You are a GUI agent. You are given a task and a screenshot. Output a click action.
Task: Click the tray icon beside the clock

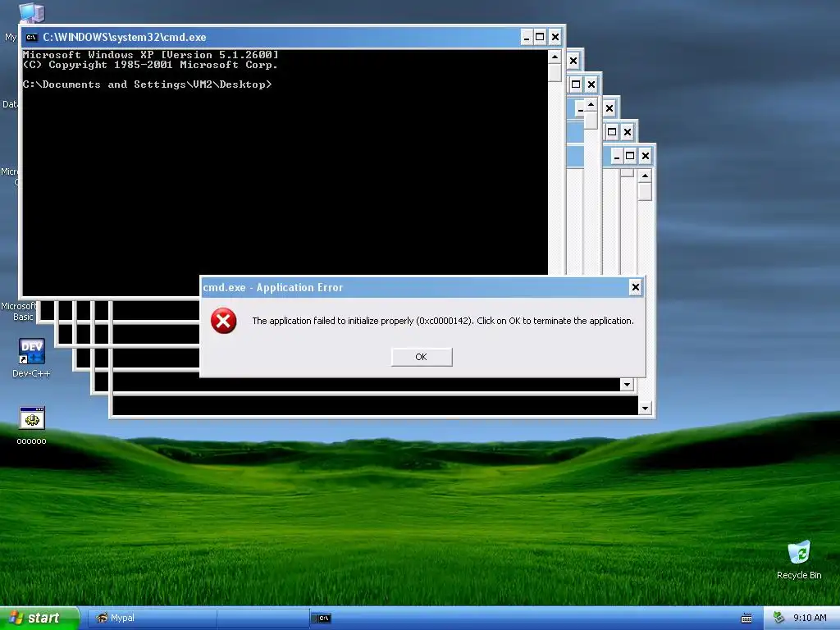(778, 618)
